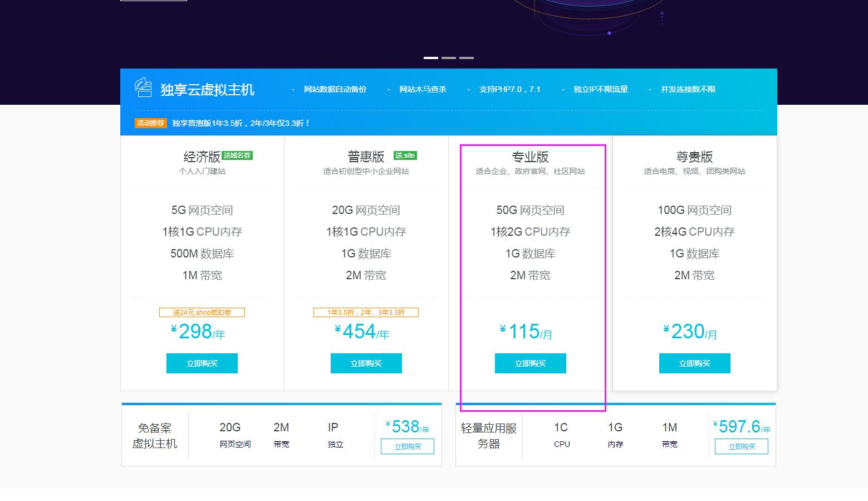The height and width of the screenshot is (501, 868).
Task: Click 立即购买 for 免备案虚拟主机
Action: click(408, 446)
